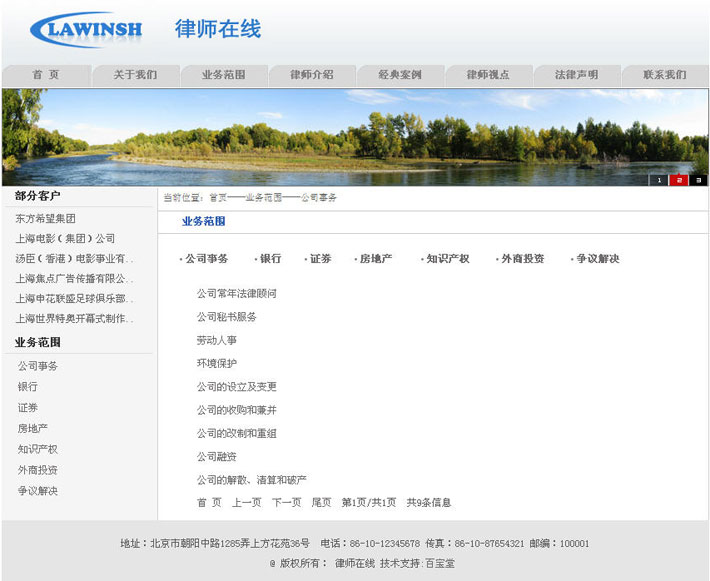Viewport: 710px width, 581px height.
Task: Click pagination 下一页 link
Action: [x=287, y=503]
